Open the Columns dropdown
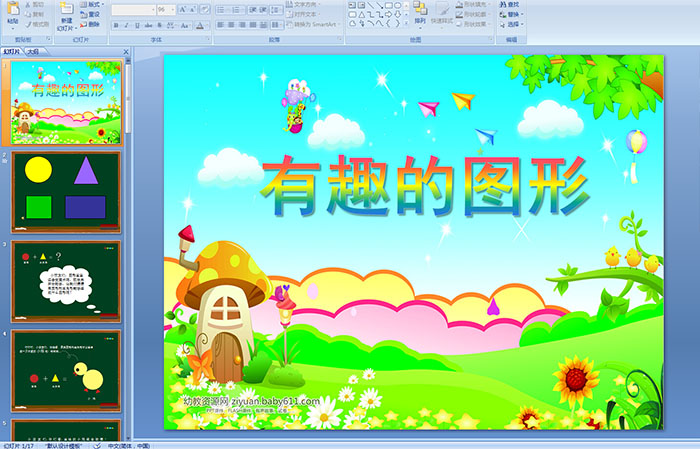 click(x=277, y=25)
